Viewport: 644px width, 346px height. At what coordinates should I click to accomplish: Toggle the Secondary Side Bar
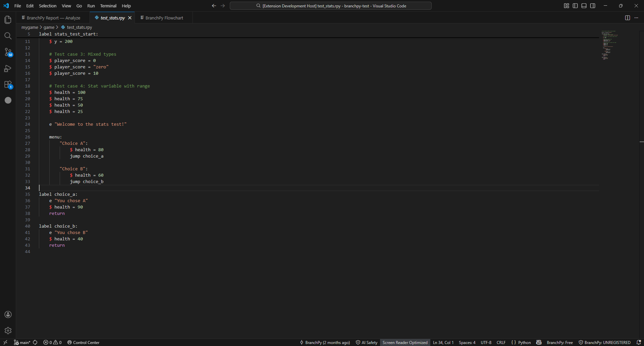[593, 5]
